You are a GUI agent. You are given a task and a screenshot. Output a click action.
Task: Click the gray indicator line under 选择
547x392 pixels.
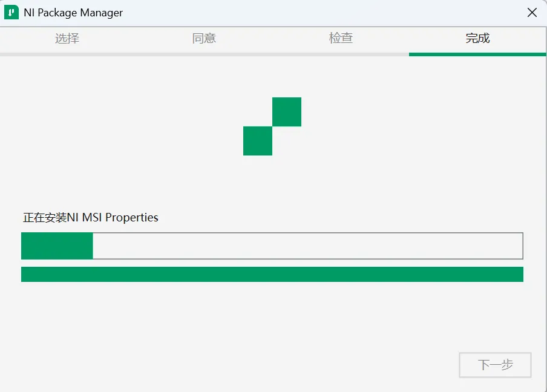68,54
